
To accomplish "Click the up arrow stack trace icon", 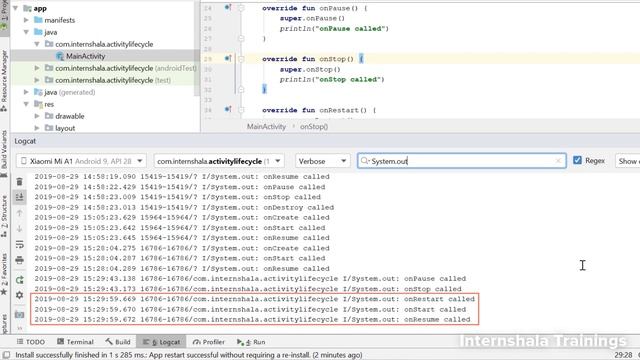I will (19, 213).
